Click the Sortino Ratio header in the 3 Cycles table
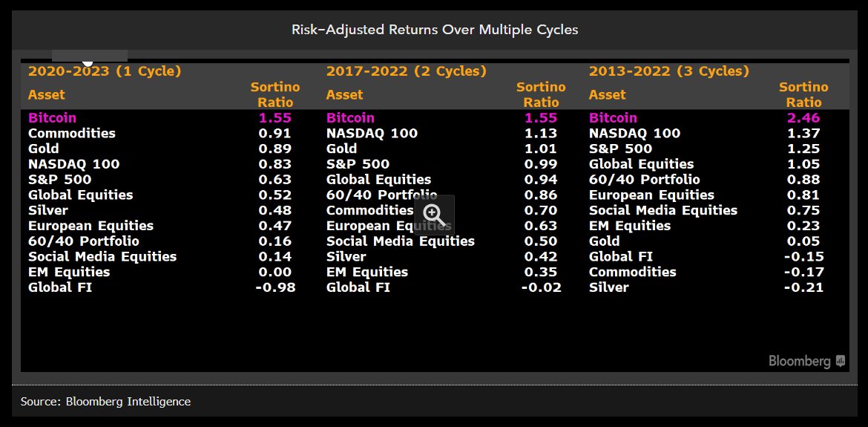This screenshot has width=868, height=427. coord(803,95)
